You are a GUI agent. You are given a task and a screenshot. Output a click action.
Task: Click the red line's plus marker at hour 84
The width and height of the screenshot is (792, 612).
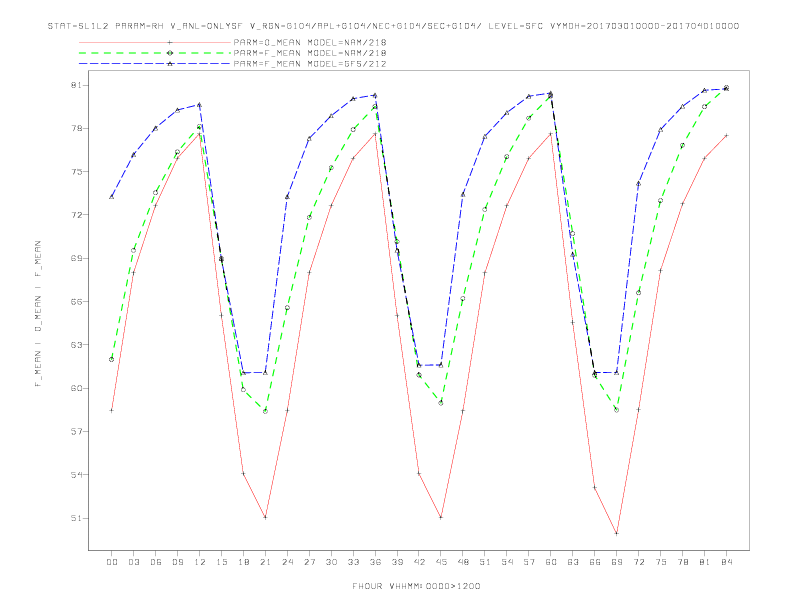coord(726,135)
